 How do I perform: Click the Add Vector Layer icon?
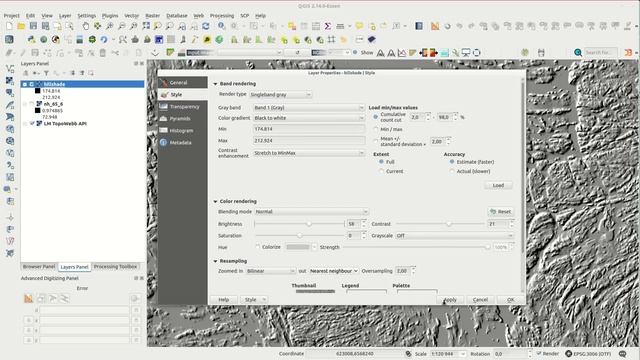coord(10,69)
